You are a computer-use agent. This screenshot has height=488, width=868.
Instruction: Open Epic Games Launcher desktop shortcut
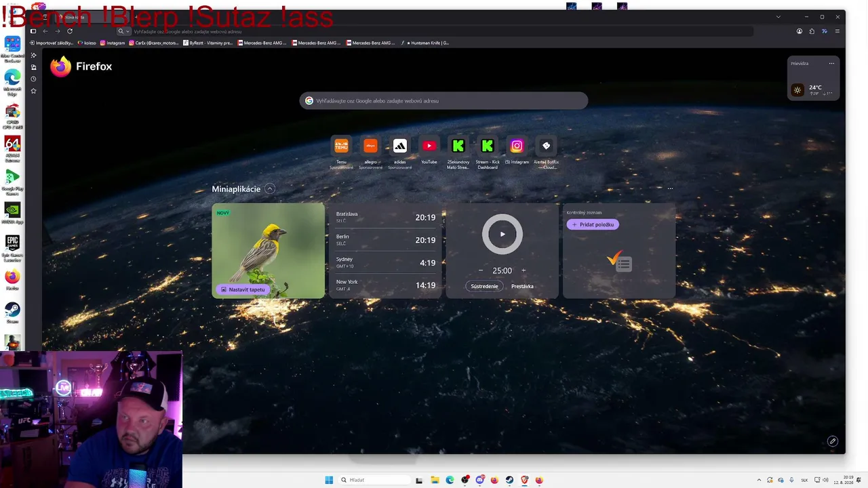12,248
